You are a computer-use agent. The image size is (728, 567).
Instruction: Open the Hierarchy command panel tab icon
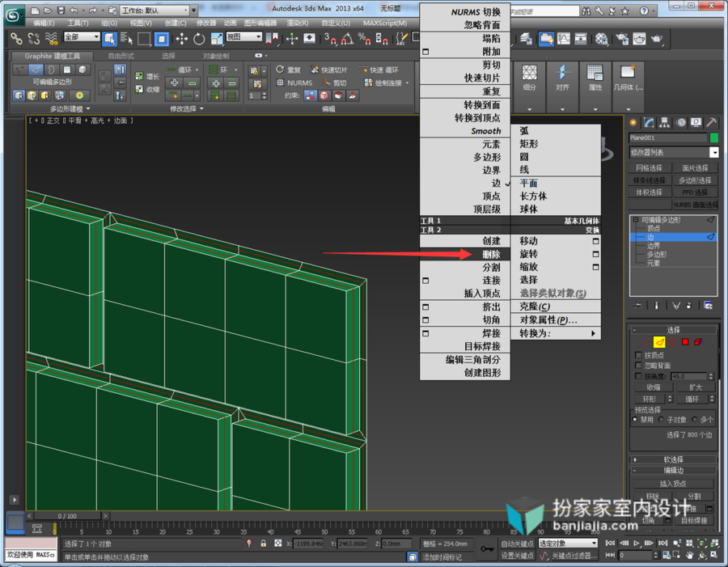click(664, 123)
